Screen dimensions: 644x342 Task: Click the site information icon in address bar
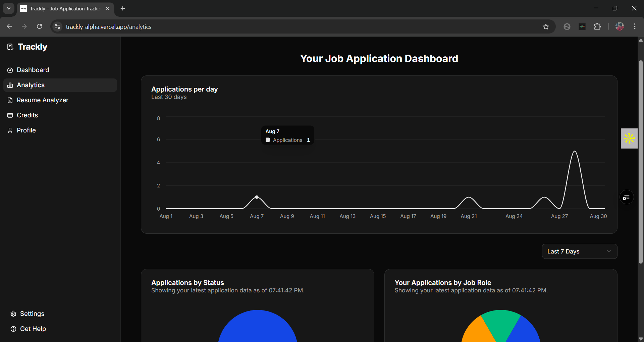pos(58,26)
